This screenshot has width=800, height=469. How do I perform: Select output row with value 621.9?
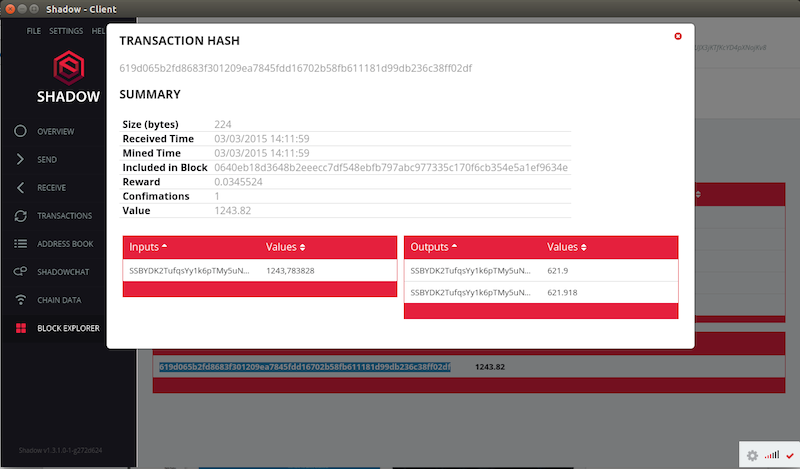pos(541,270)
